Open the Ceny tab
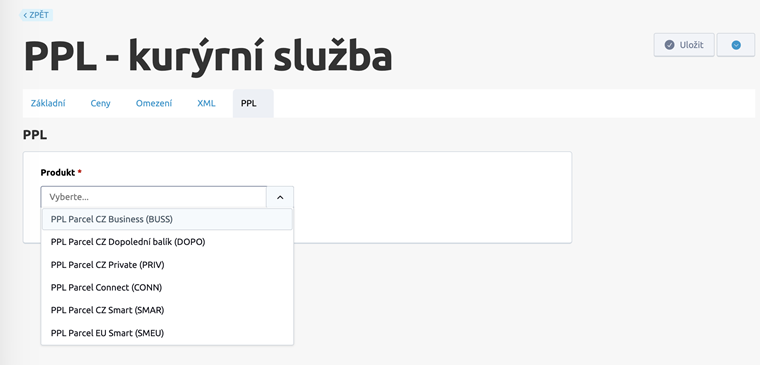 point(100,103)
